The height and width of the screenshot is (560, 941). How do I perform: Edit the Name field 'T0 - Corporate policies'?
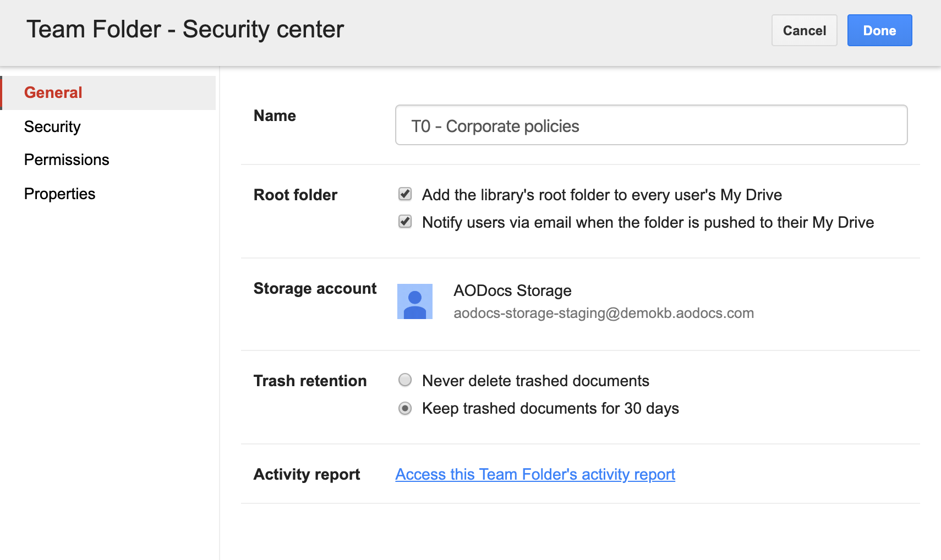click(651, 125)
